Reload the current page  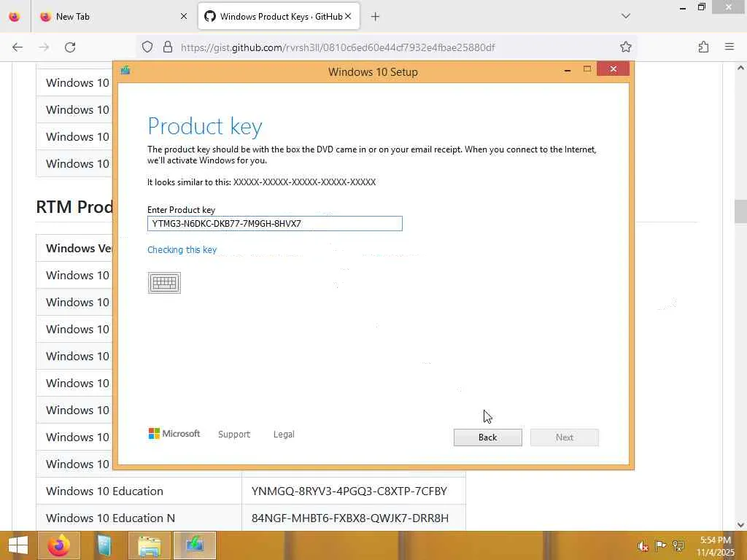(x=70, y=47)
